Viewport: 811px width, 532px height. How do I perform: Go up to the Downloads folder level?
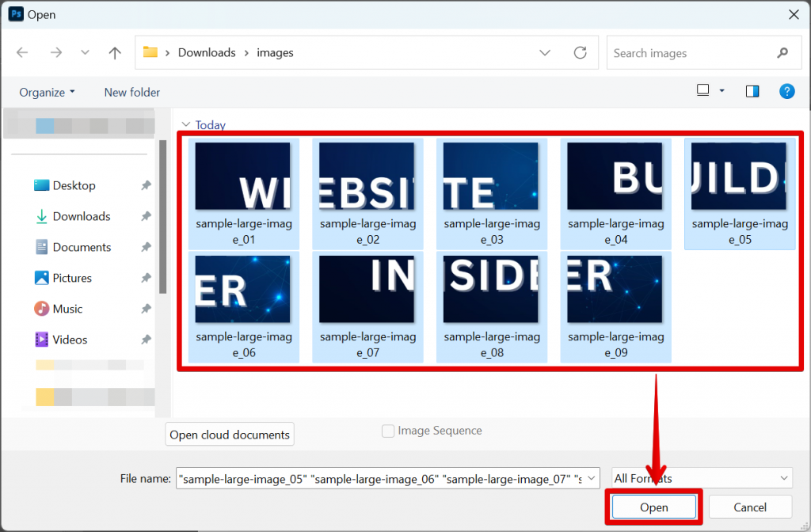[x=114, y=52]
